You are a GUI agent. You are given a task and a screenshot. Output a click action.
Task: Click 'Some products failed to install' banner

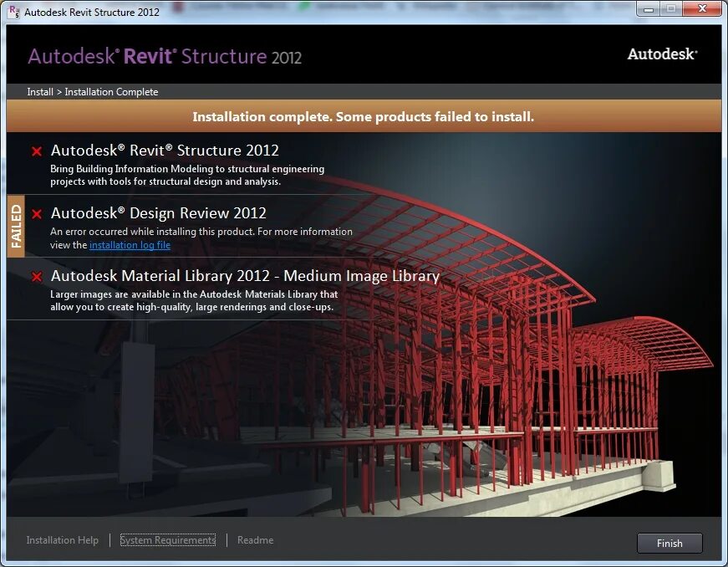tap(364, 116)
